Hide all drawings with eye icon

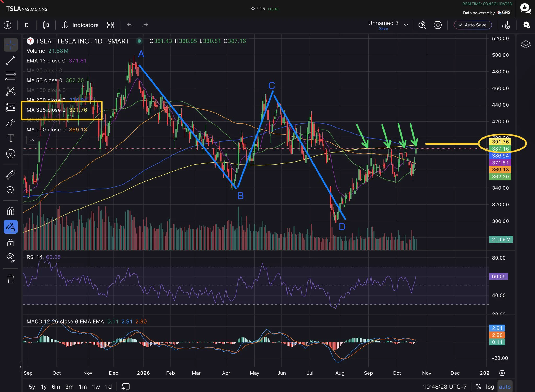tap(10, 258)
